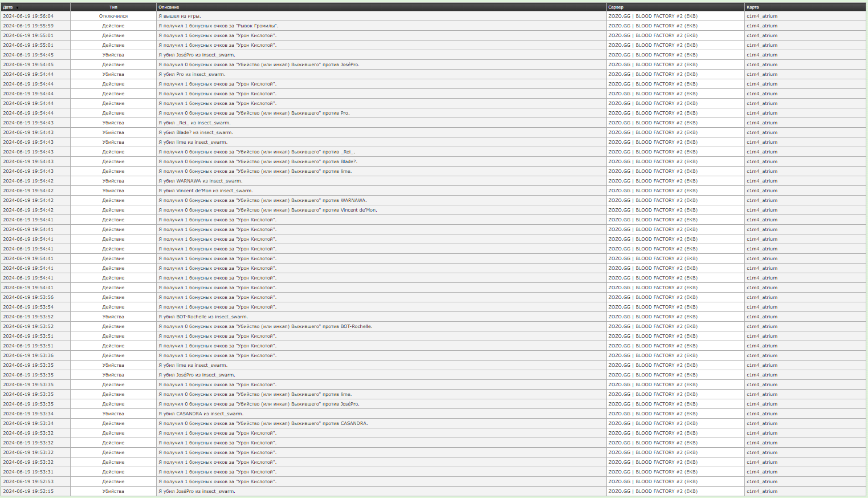The height and width of the screenshot is (498, 868).
Task: Select the "Я убил Blade?" kill entry
Action: click(x=195, y=132)
